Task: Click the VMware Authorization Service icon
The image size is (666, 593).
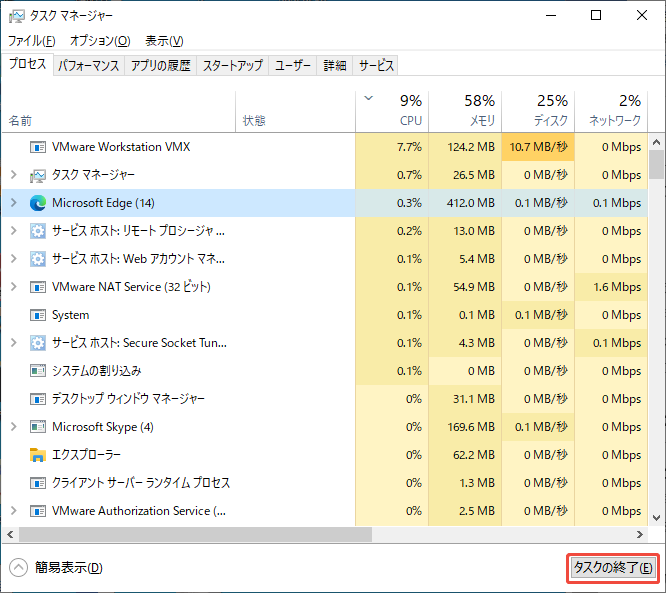Action: coord(38,511)
